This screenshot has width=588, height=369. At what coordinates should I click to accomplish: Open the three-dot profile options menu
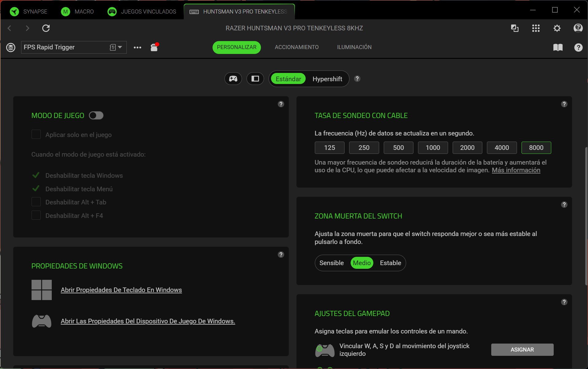click(x=138, y=47)
